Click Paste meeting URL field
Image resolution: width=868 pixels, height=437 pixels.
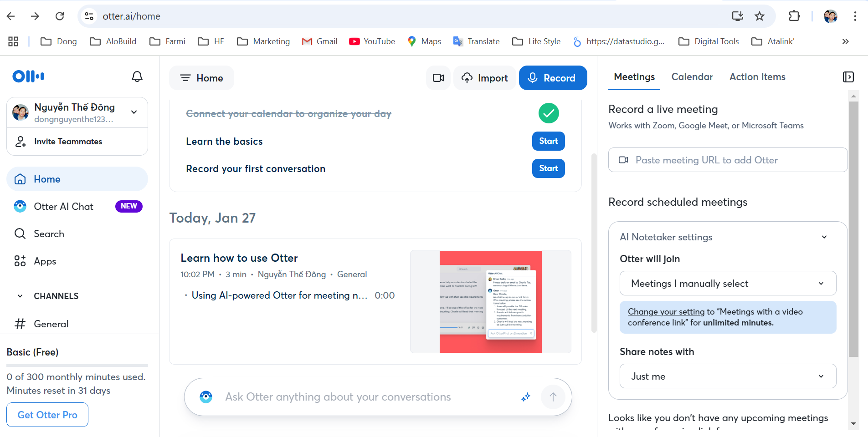coord(728,160)
